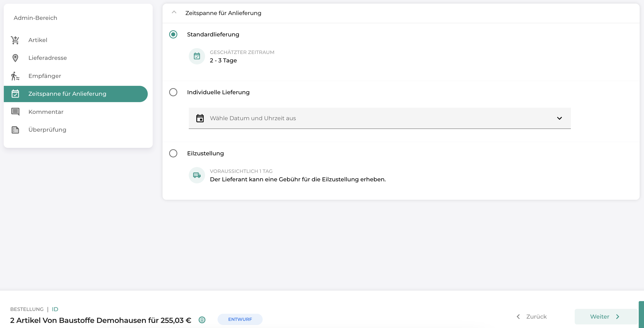Click the right chevron beside Weiter
This screenshot has height=328, width=644.
click(x=618, y=317)
